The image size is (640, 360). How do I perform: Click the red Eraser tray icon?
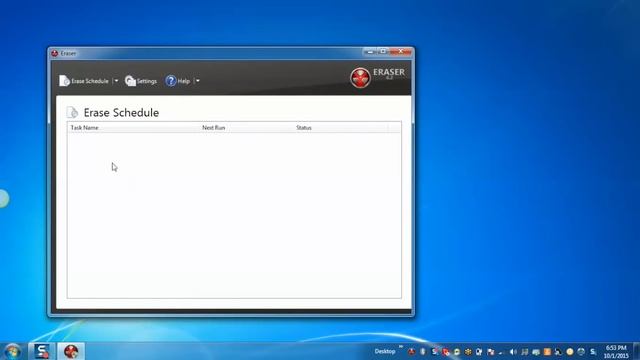point(411,351)
